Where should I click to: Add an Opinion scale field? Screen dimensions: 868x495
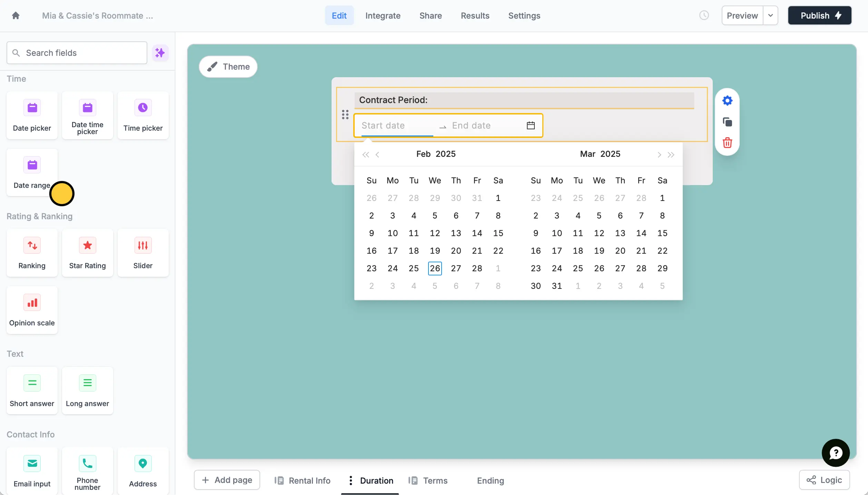[x=32, y=310]
